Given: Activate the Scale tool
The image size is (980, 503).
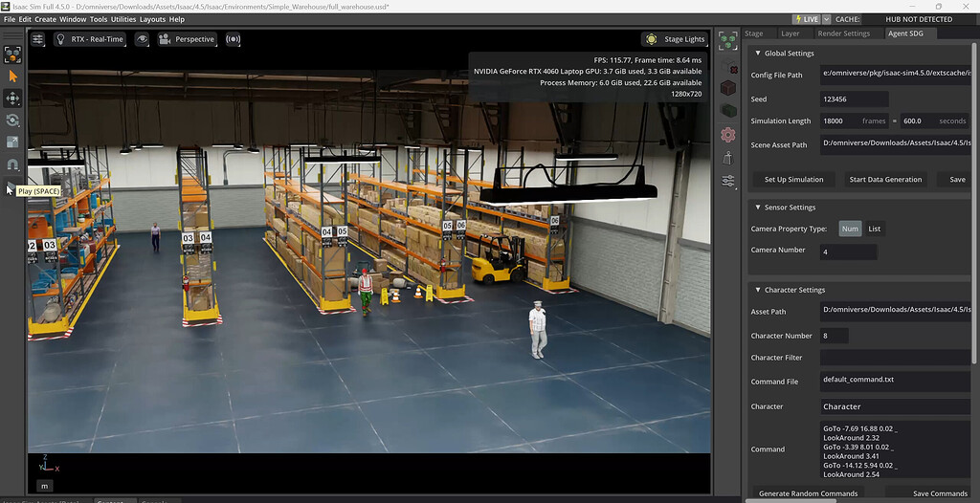Looking at the screenshot, I should tap(13, 142).
